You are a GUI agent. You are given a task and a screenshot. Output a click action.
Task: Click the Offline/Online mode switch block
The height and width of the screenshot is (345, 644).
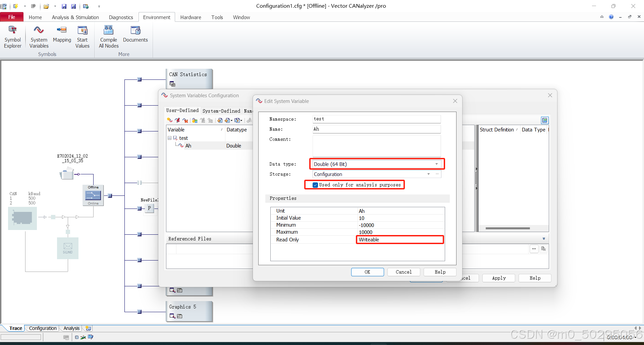point(93,195)
